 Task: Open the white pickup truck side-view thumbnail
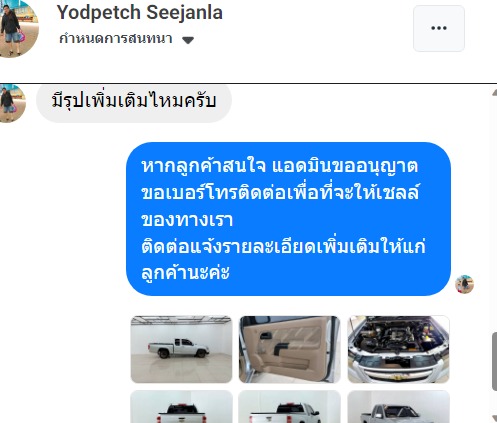click(x=181, y=349)
